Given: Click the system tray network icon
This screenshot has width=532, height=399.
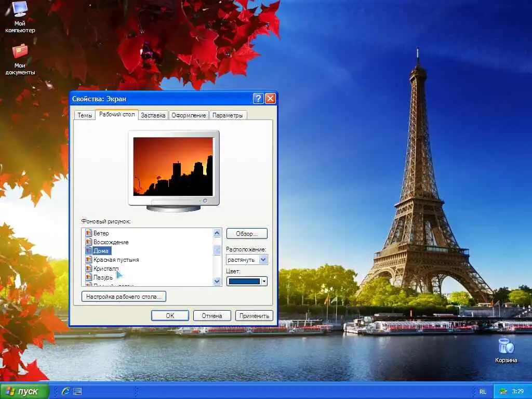Looking at the screenshot, I should [503, 391].
